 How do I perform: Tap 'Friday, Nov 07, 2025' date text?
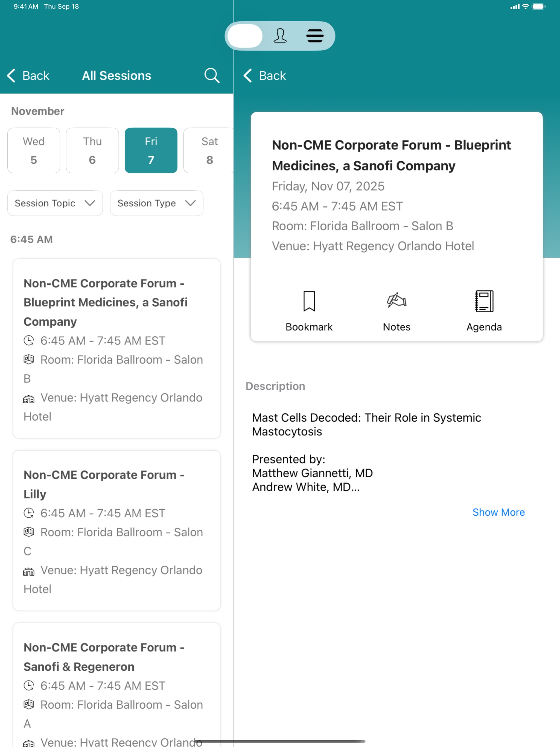pyautogui.click(x=328, y=186)
